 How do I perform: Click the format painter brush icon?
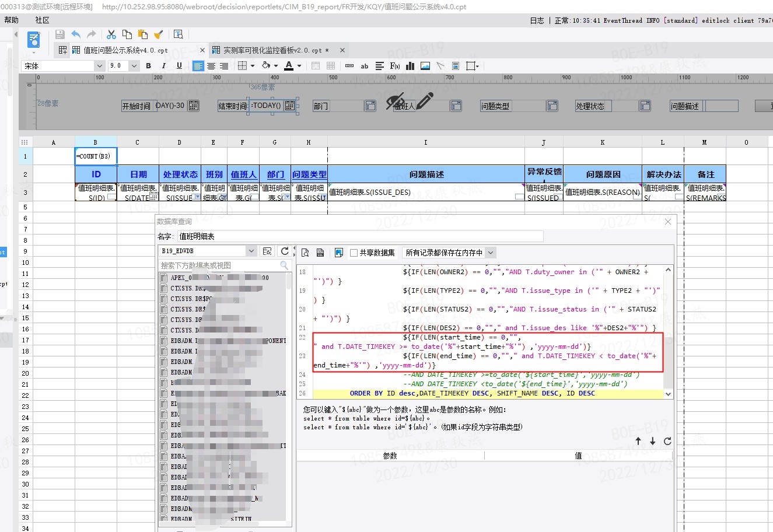click(158, 35)
